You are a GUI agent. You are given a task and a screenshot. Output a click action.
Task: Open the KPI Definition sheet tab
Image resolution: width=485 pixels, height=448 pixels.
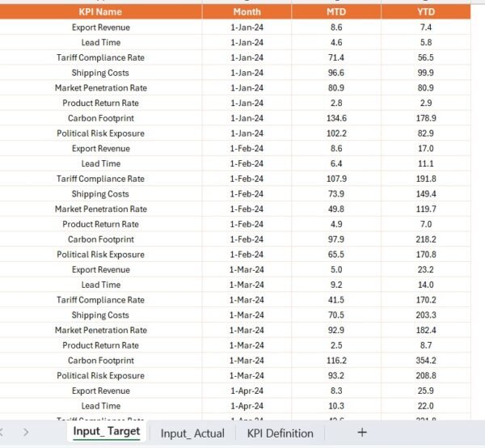pos(280,433)
